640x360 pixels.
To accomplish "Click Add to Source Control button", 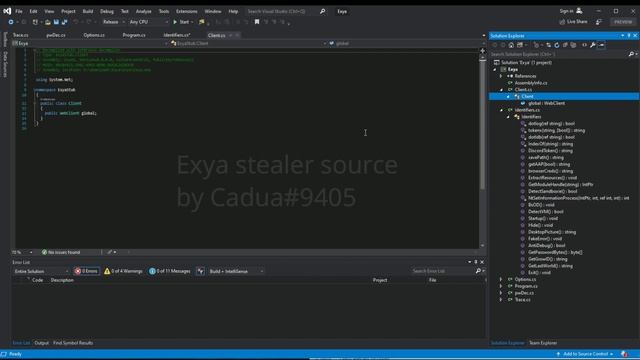I will (584, 354).
